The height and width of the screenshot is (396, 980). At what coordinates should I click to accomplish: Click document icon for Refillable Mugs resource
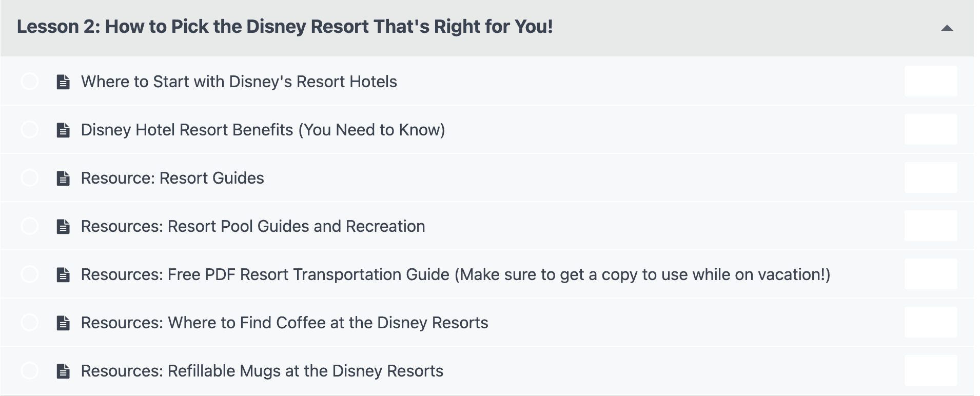[63, 371]
